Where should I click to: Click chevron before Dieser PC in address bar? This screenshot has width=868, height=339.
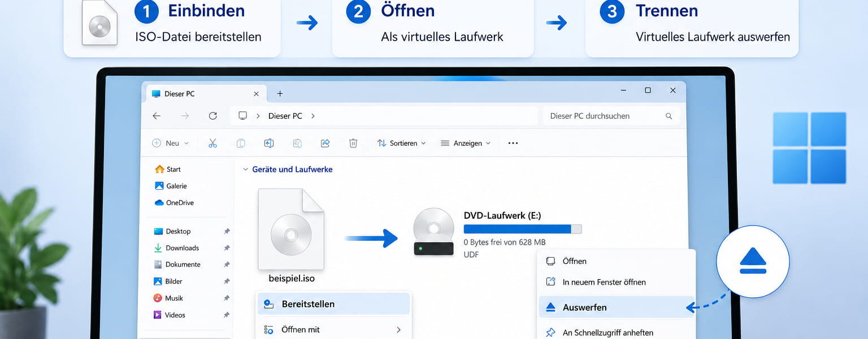coord(258,116)
